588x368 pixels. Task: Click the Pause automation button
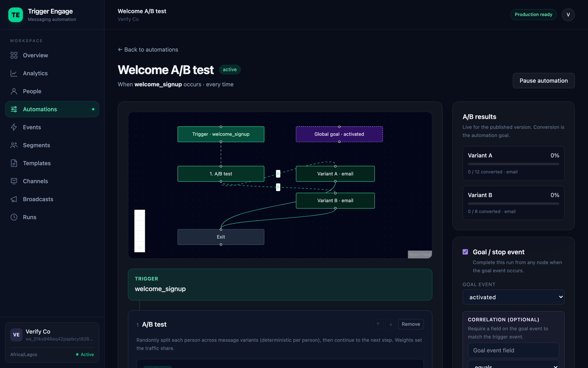tap(544, 81)
